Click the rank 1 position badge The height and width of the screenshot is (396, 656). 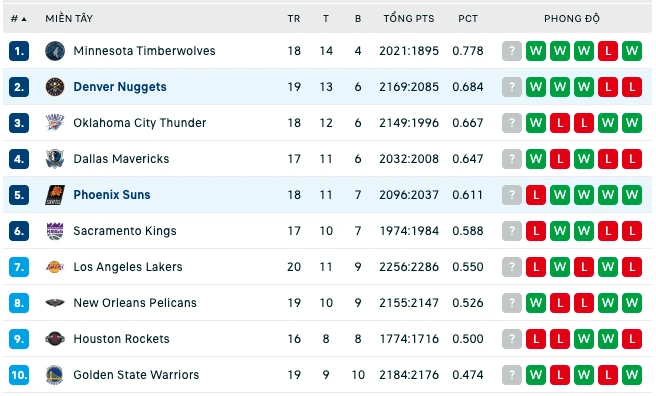click(19, 51)
